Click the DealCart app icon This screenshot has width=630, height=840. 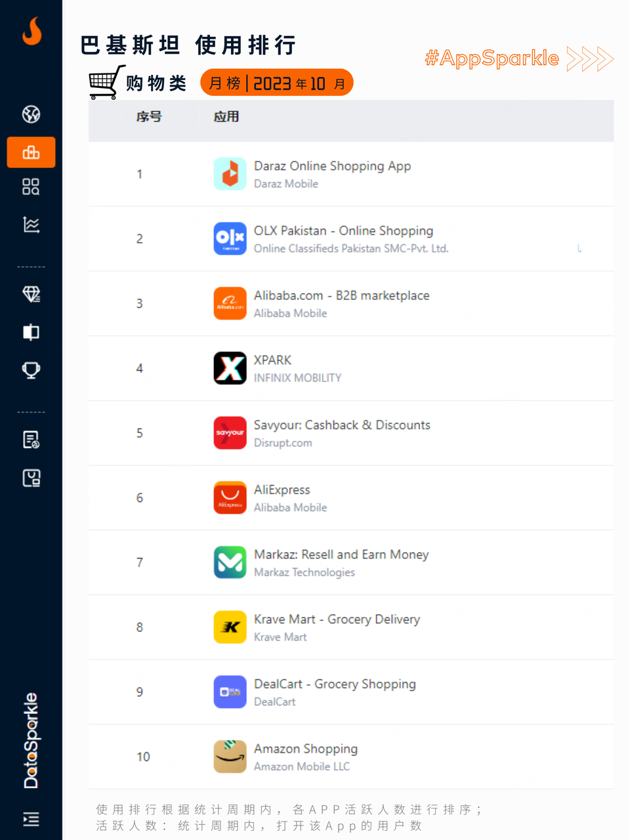coord(230,692)
